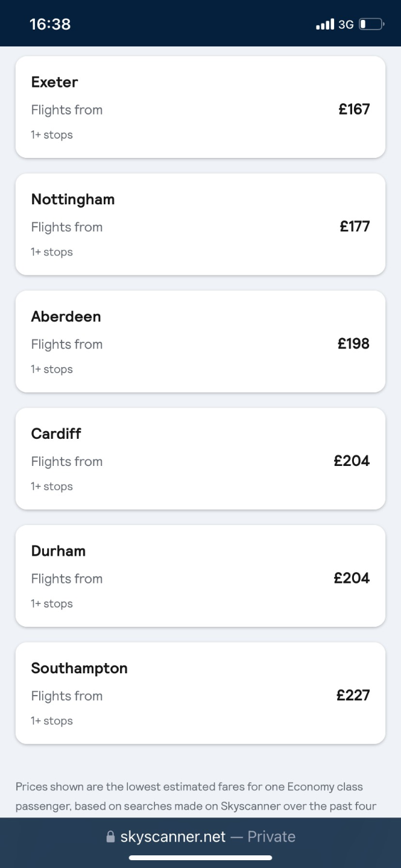The image size is (401, 868).
Task: Tap the £204 price for Cardiff
Action: [352, 461]
